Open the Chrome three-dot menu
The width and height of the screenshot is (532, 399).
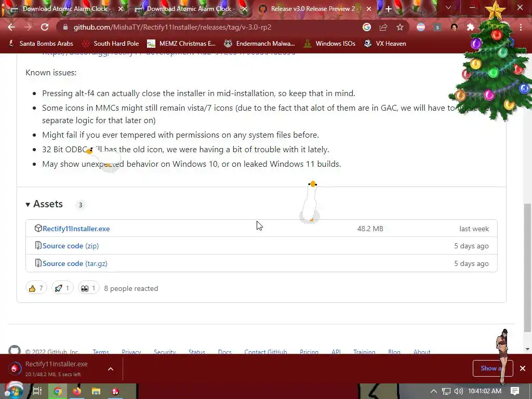click(x=521, y=27)
